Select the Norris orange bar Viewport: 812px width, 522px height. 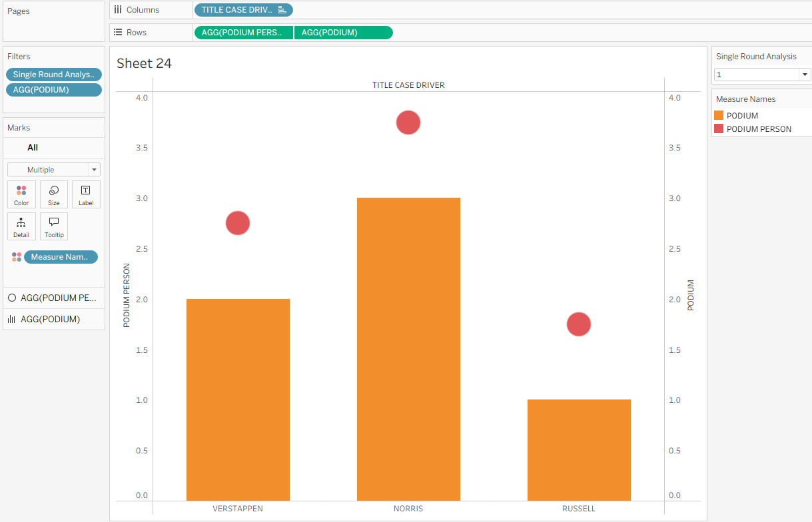(408, 349)
